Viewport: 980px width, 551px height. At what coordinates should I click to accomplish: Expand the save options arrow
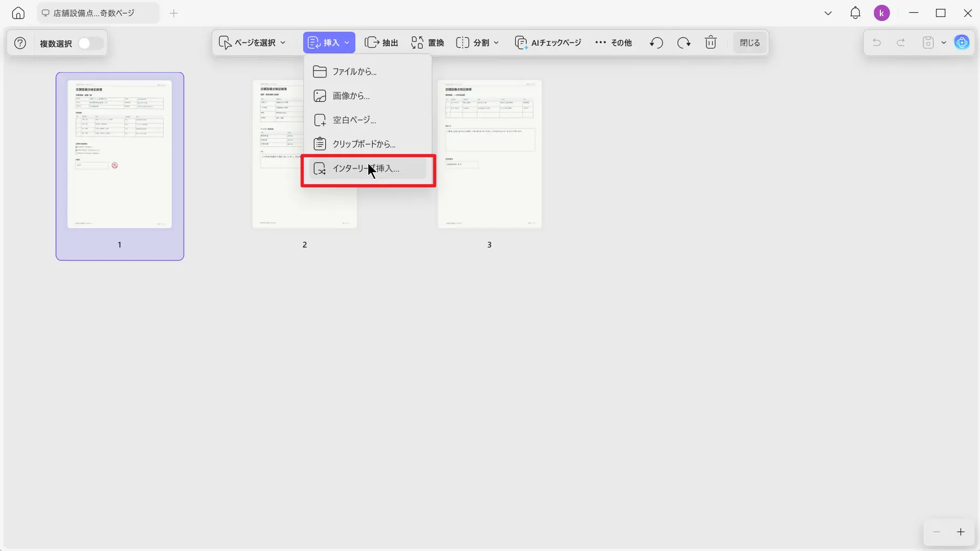pyautogui.click(x=943, y=43)
